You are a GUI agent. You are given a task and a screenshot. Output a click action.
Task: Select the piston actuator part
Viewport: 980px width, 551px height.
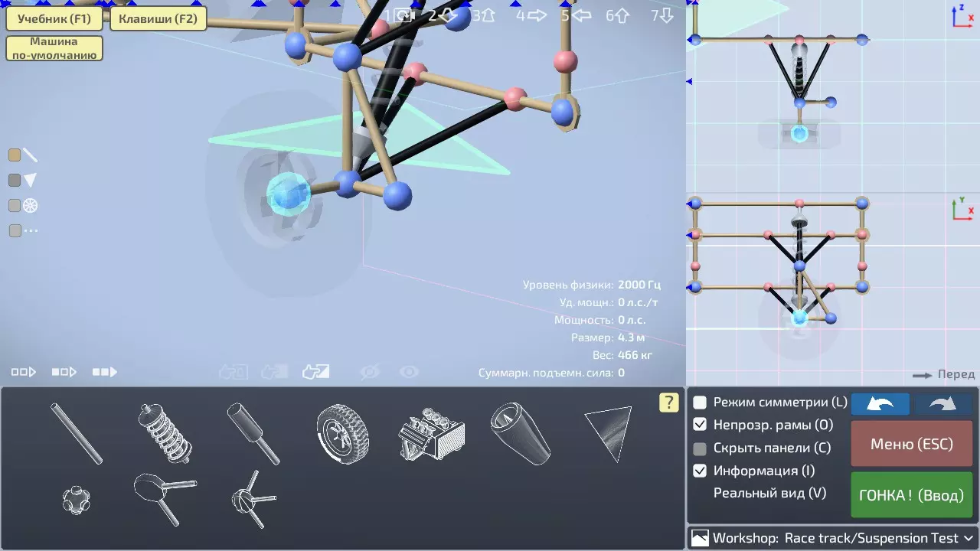pyautogui.click(x=253, y=433)
